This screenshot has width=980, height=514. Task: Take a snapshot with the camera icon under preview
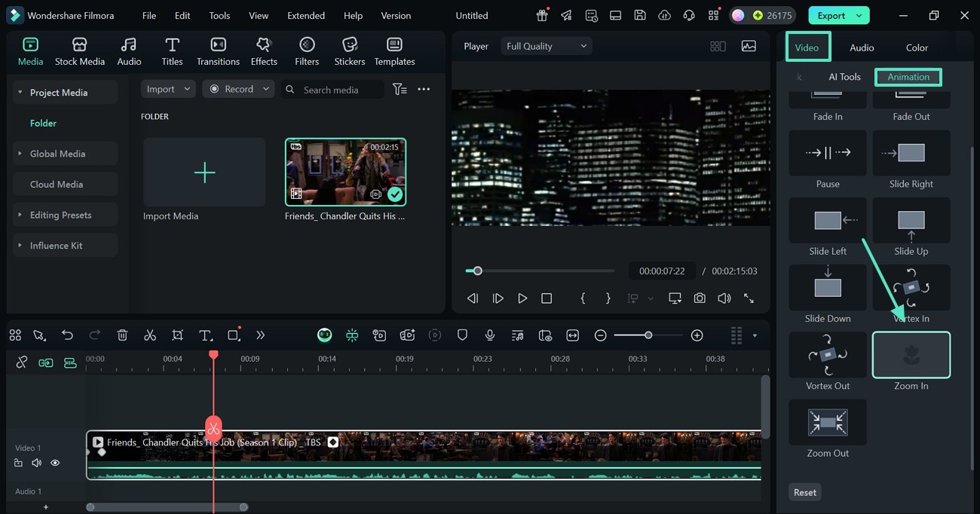tap(699, 298)
